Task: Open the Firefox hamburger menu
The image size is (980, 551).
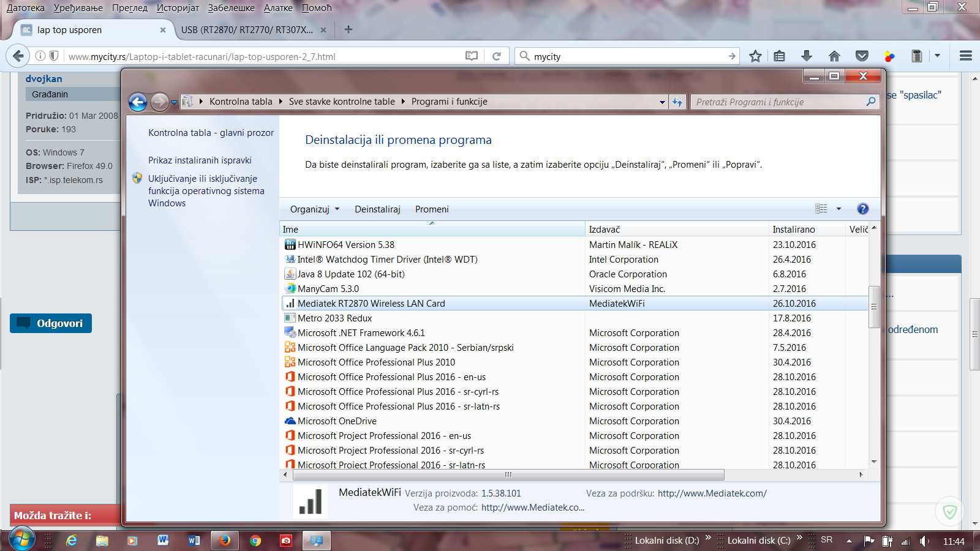Action: coord(966,56)
